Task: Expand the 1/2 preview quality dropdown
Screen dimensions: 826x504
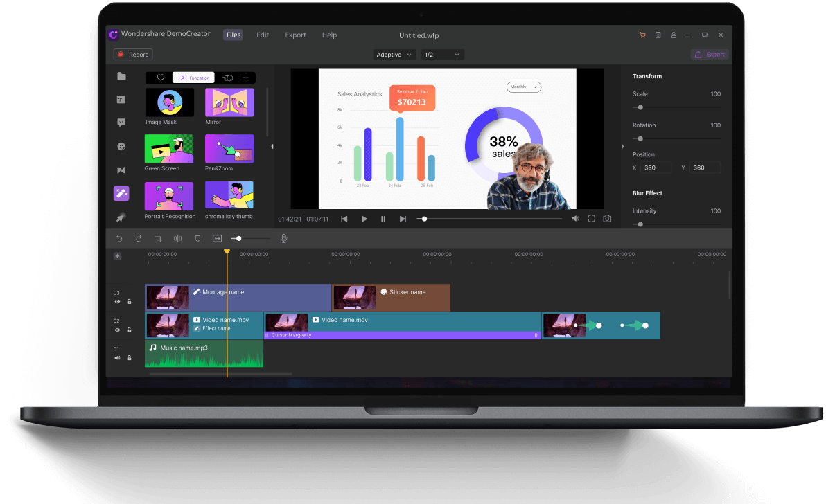Action: click(x=442, y=55)
